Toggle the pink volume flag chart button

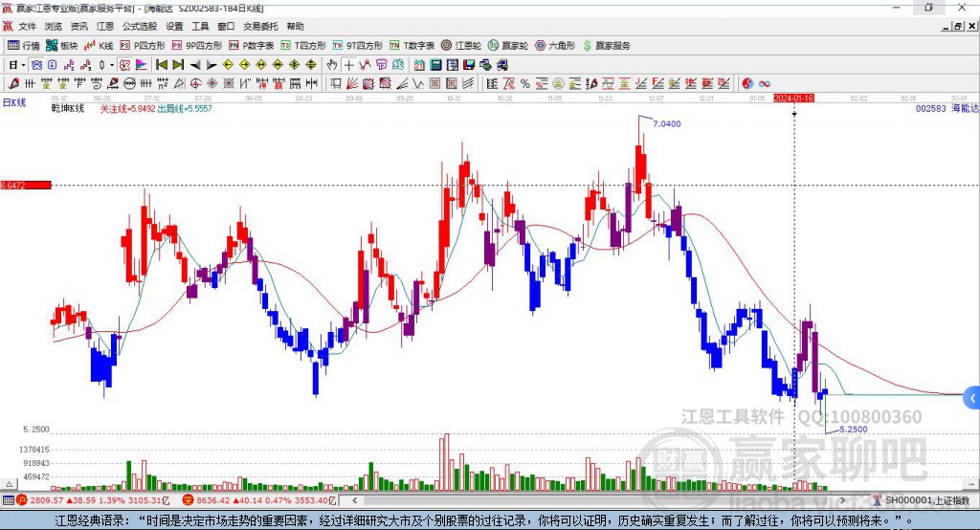[142, 65]
